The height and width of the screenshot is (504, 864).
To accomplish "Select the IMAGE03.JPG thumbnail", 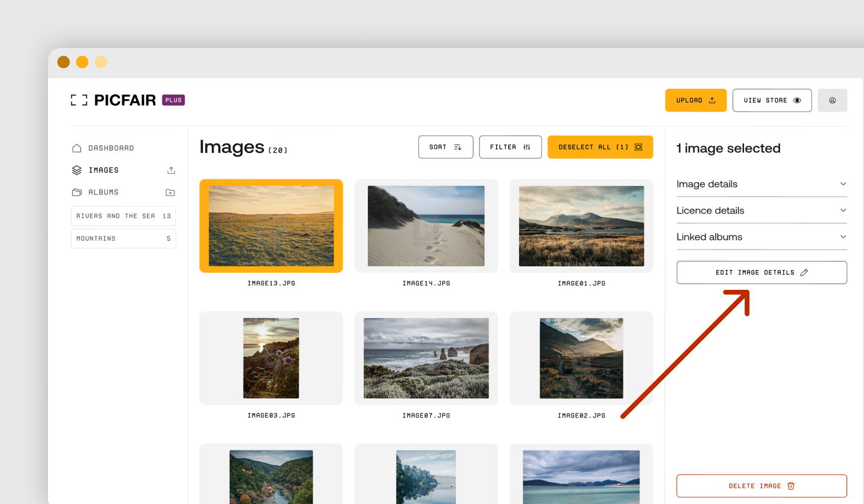I will point(271,358).
